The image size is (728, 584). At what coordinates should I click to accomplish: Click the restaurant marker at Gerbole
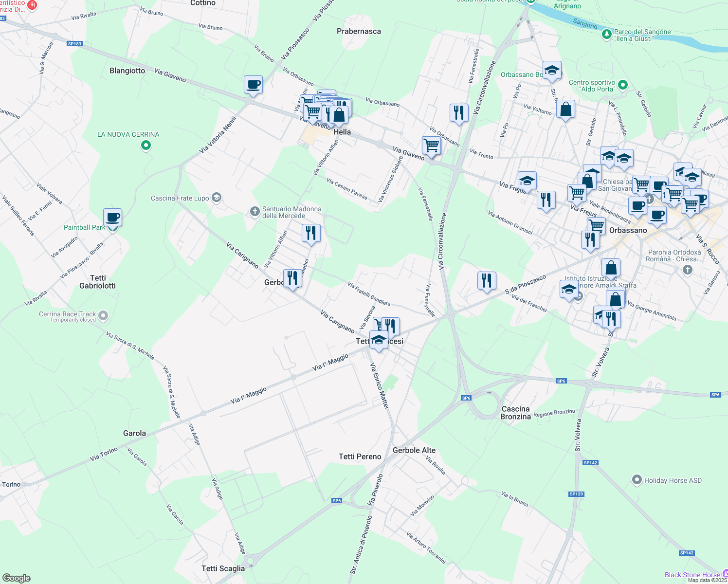pyautogui.click(x=292, y=279)
